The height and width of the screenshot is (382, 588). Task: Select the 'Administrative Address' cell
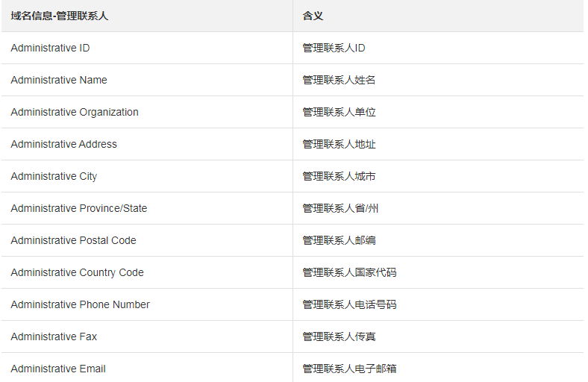click(x=64, y=144)
